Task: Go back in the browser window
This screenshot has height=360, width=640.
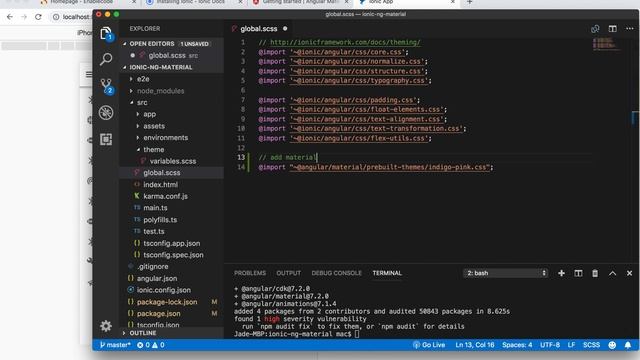Action: [x=10, y=17]
